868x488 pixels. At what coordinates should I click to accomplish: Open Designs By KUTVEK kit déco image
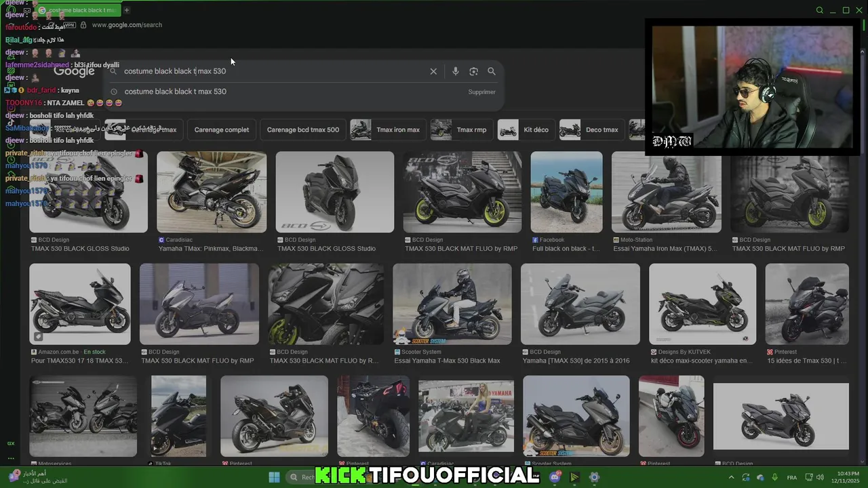point(703,304)
